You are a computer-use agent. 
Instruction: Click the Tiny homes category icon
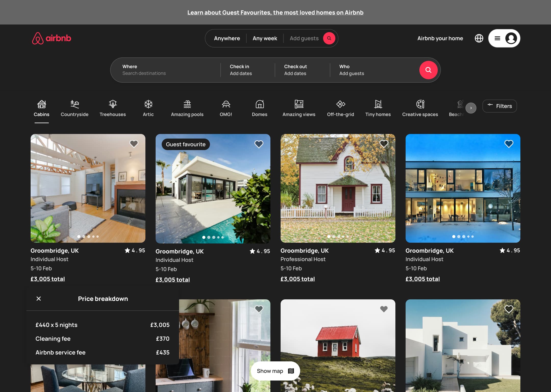(378, 104)
